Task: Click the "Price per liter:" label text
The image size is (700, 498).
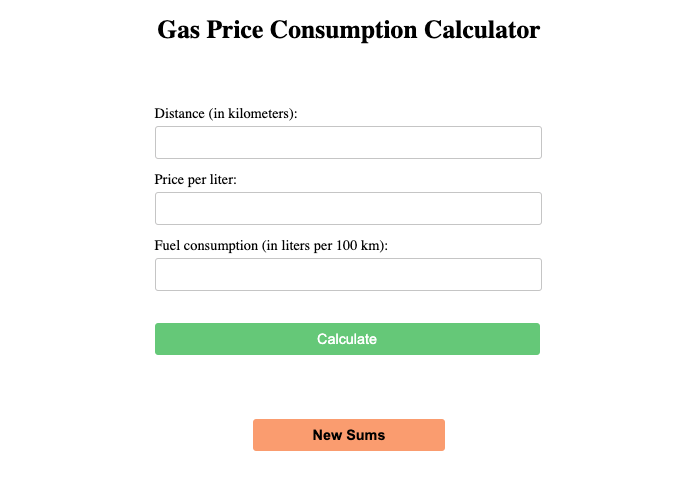Action: click(195, 179)
